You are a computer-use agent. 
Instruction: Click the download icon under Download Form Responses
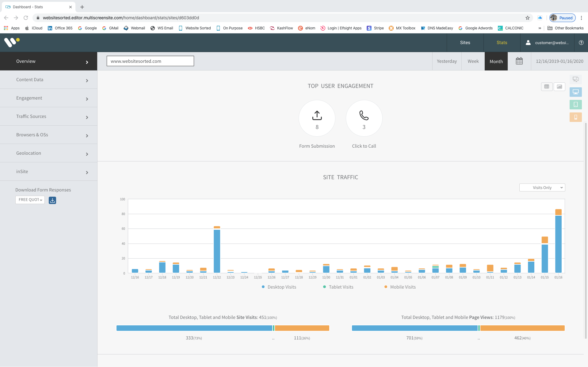(52, 200)
